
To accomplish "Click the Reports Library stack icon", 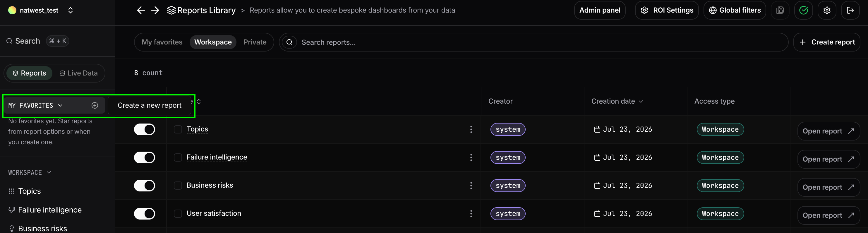I will (x=171, y=11).
